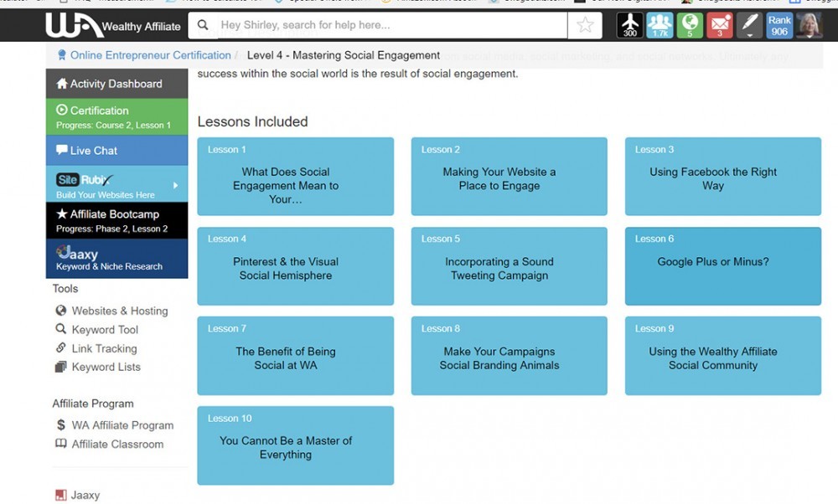Click the Keyword Tool magnifier icon
The height and width of the screenshot is (504, 838).
[61, 329]
